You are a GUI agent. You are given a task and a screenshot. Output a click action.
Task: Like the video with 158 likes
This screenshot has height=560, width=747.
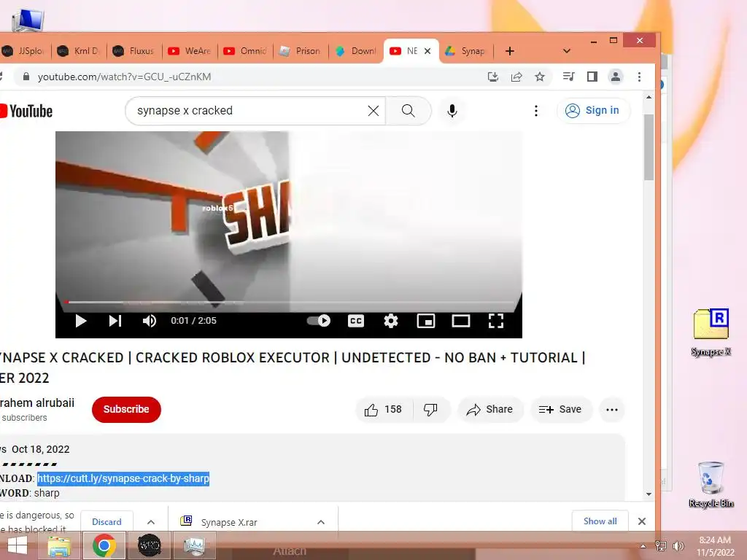[384, 410]
